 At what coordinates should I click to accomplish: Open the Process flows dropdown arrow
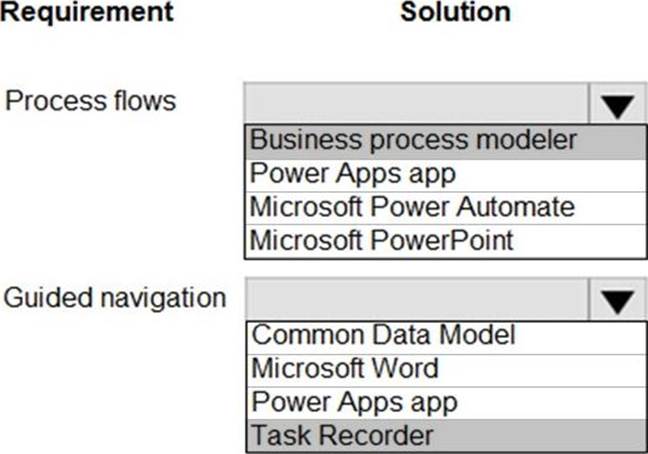[619, 103]
